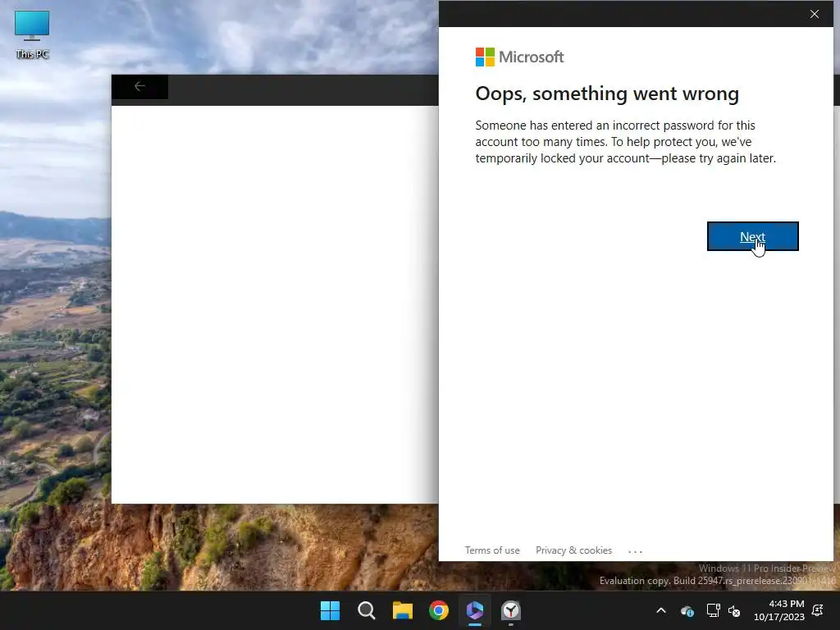Image resolution: width=840 pixels, height=630 pixels.
Task: Show hidden system tray icons
Action: click(x=661, y=610)
